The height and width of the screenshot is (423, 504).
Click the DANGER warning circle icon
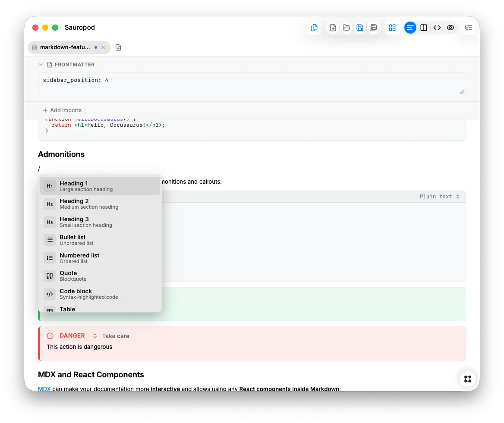tap(50, 336)
